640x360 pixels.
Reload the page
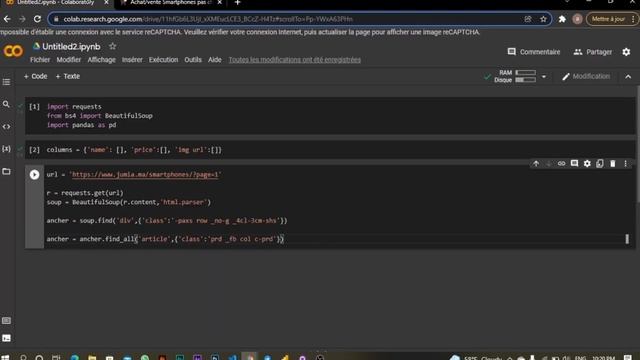(x=37, y=19)
